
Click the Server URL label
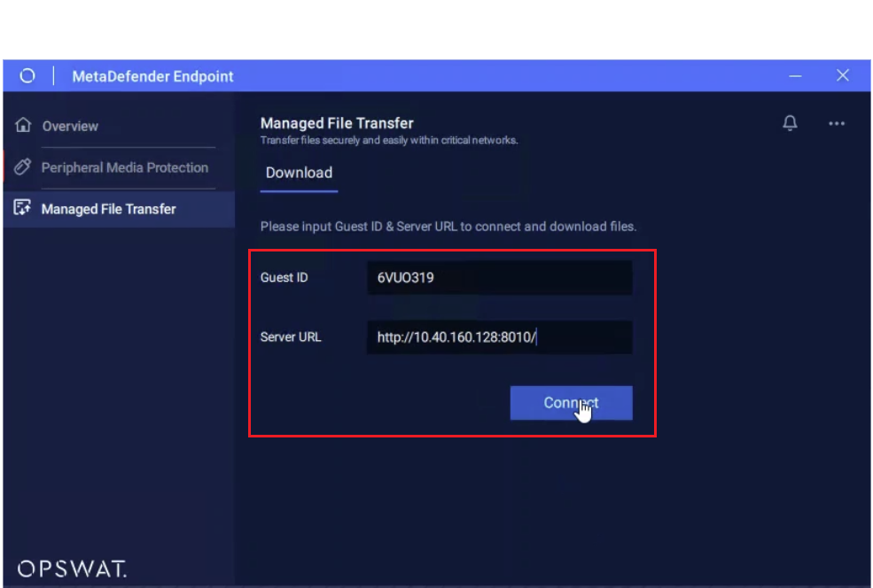291,337
